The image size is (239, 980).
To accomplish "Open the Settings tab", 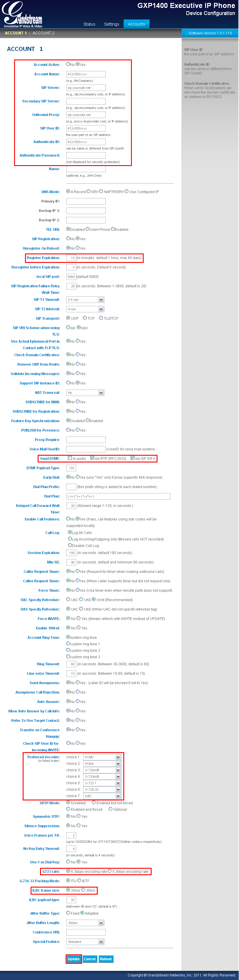I will (x=112, y=24).
